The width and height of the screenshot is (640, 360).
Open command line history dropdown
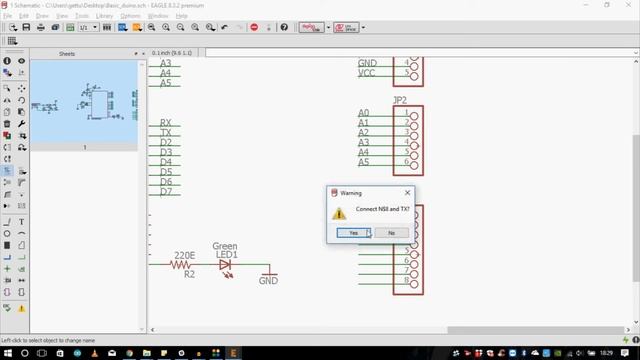tap(636, 53)
